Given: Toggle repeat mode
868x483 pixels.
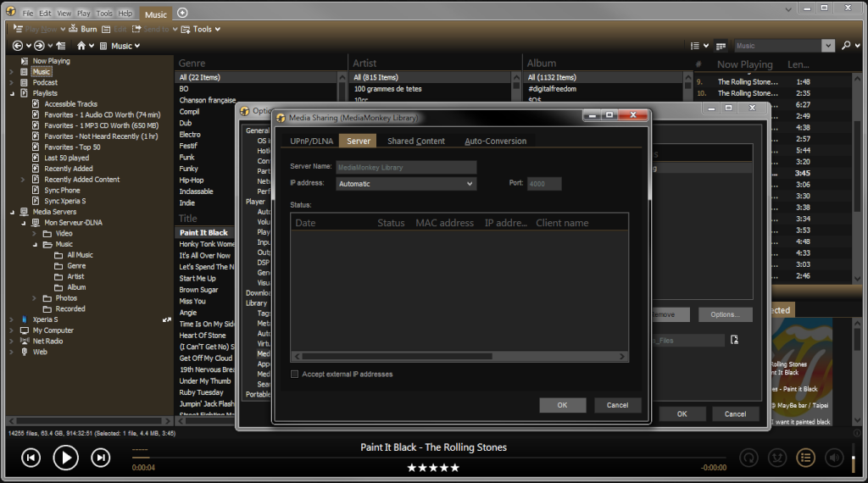Looking at the screenshot, I should tap(749, 458).
